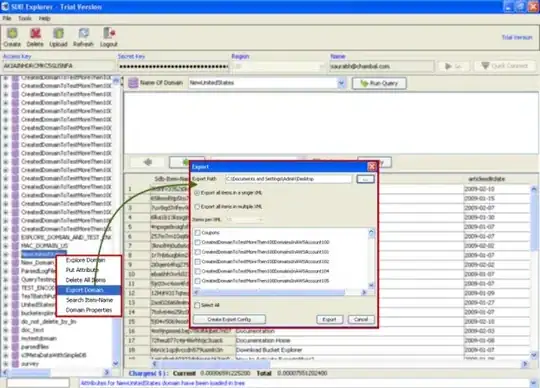Choose Export Domain from context menu
Image resolution: width=540 pixels, height=388 pixels.
(89, 290)
